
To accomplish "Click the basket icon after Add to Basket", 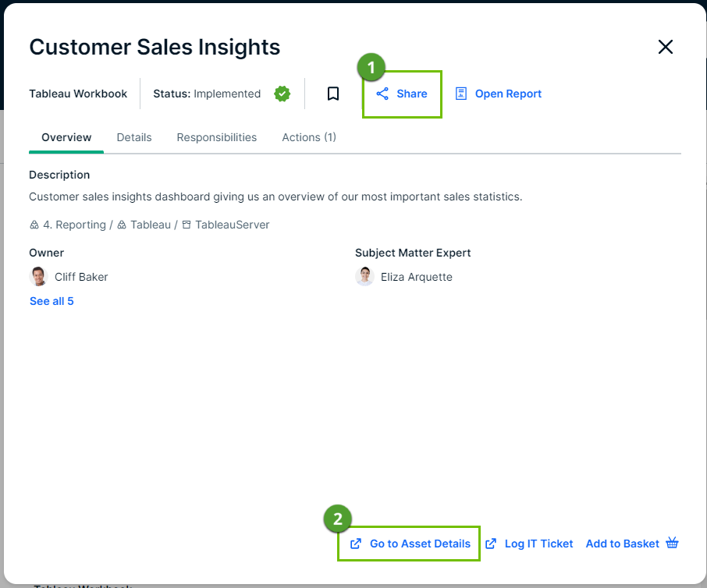I will click(x=673, y=544).
